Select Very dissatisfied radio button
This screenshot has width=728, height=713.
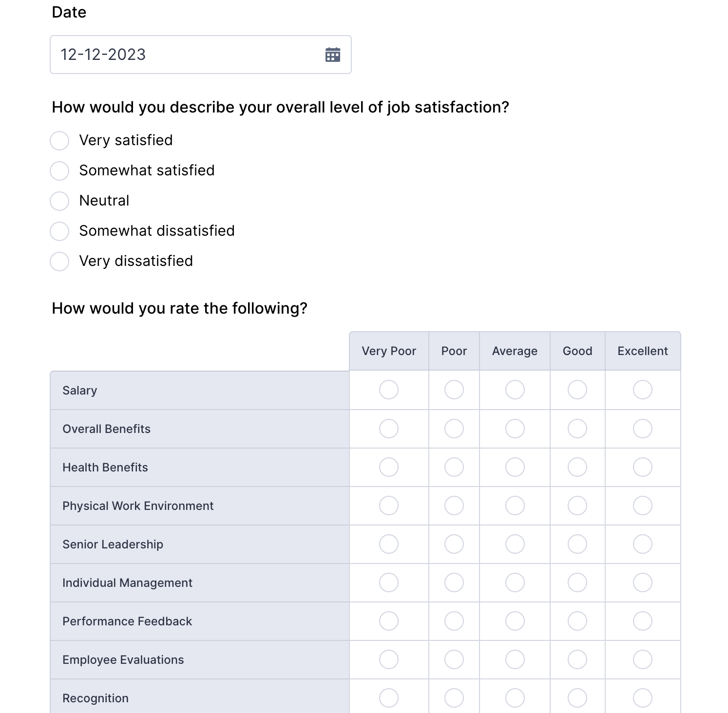tap(59, 262)
